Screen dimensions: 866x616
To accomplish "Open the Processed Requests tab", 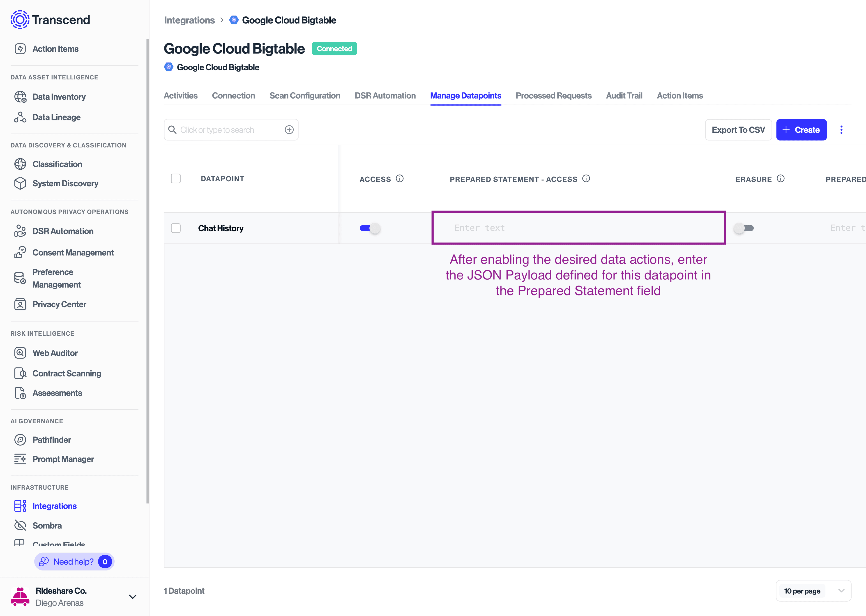I will (554, 96).
